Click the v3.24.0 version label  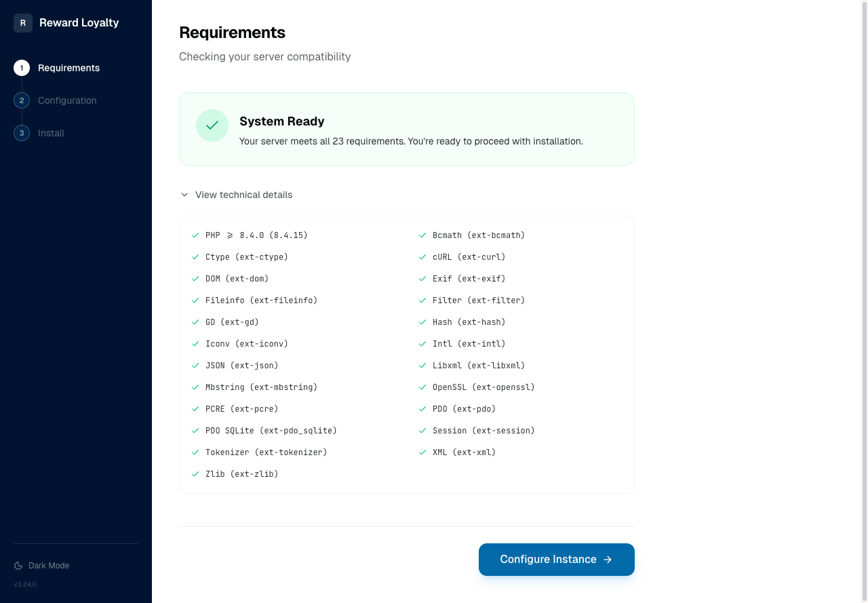25,584
